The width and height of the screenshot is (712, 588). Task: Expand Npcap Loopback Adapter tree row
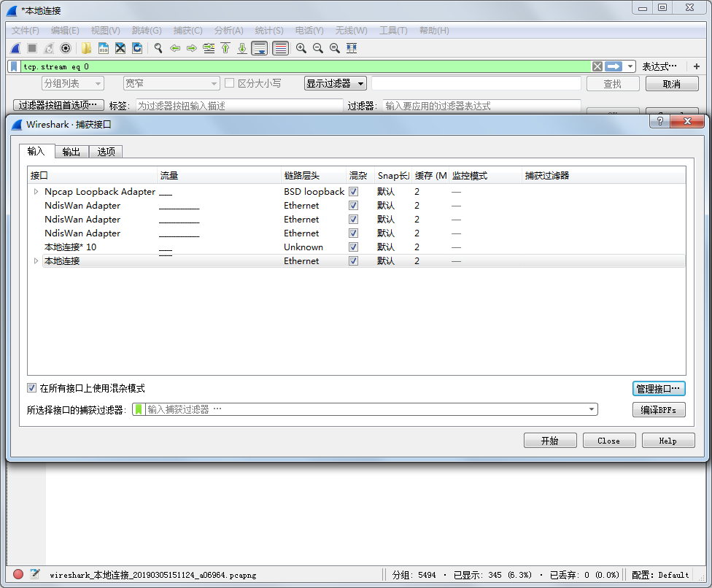36,192
